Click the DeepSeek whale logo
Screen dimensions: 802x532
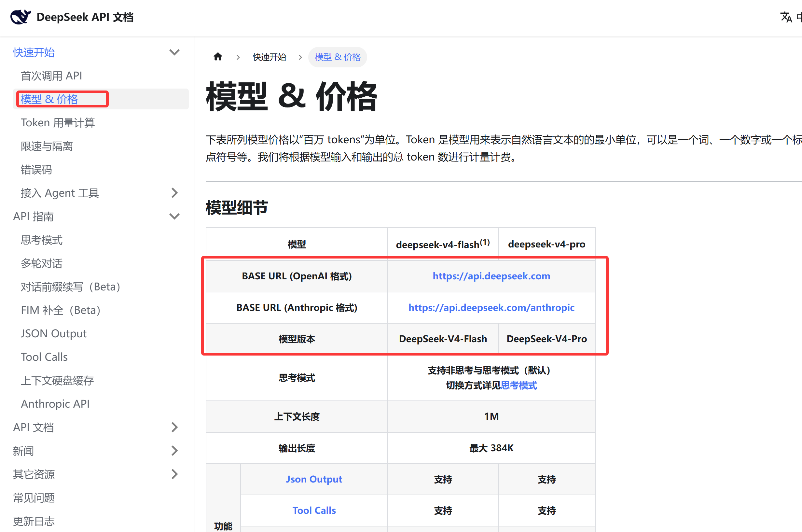[21, 17]
